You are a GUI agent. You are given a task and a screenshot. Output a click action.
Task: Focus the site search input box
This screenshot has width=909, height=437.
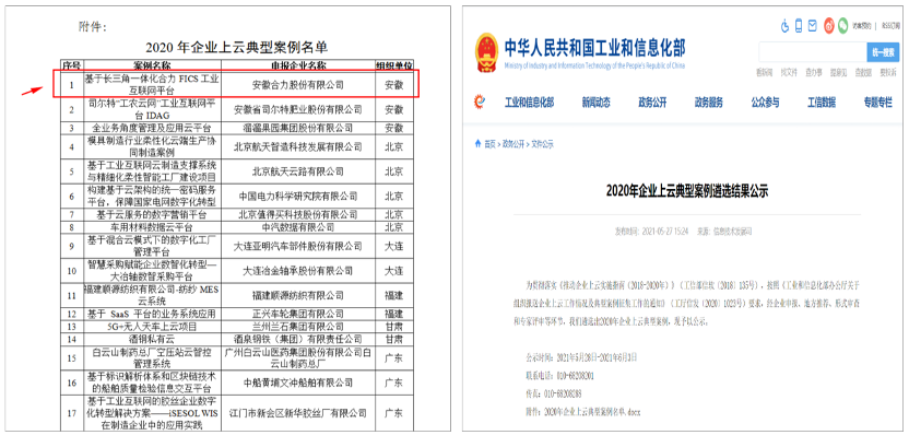click(813, 52)
